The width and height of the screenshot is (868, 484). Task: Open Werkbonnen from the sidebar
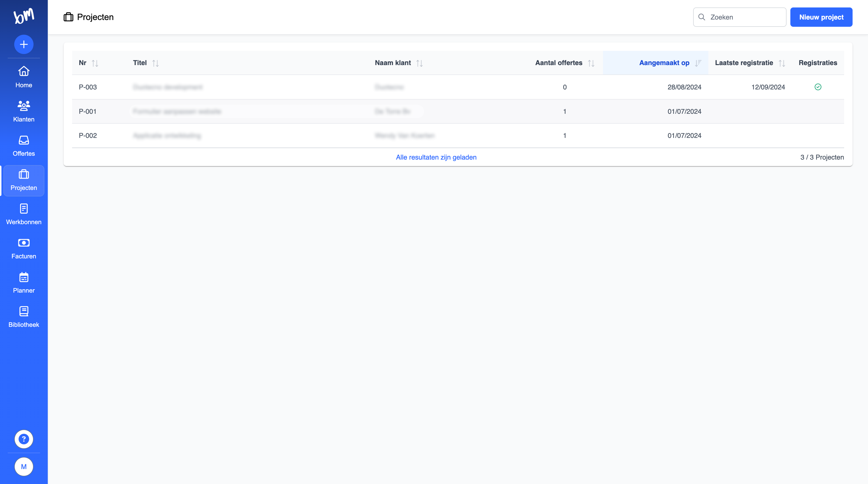[x=24, y=214]
